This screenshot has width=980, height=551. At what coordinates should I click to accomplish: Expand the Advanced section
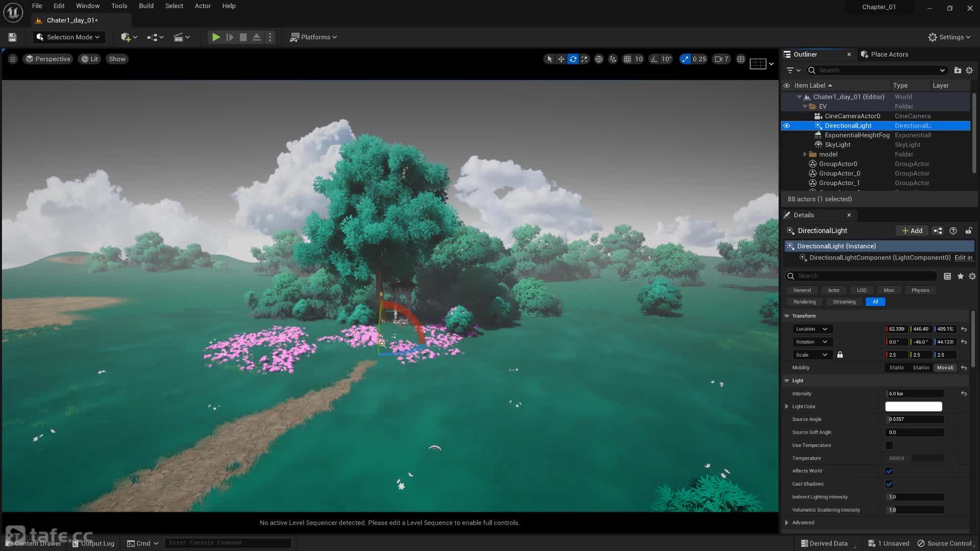(x=787, y=523)
